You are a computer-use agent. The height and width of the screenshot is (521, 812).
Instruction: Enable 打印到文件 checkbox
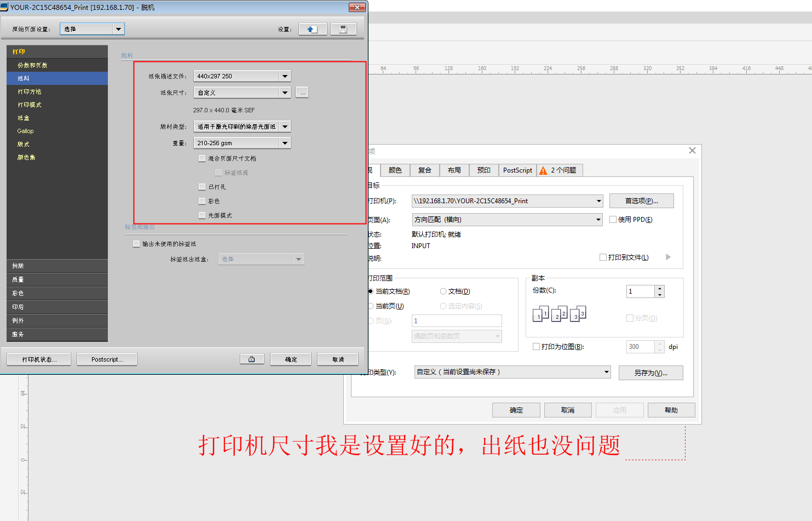(x=603, y=257)
